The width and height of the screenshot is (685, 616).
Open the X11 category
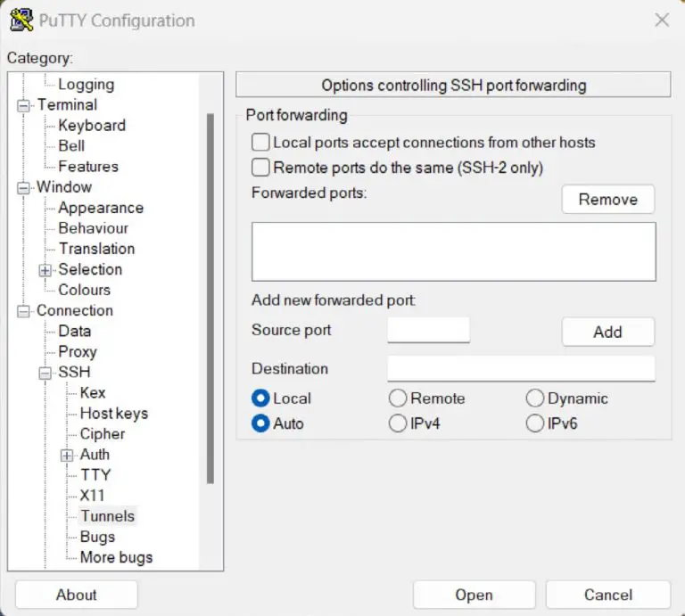coord(92,496)
